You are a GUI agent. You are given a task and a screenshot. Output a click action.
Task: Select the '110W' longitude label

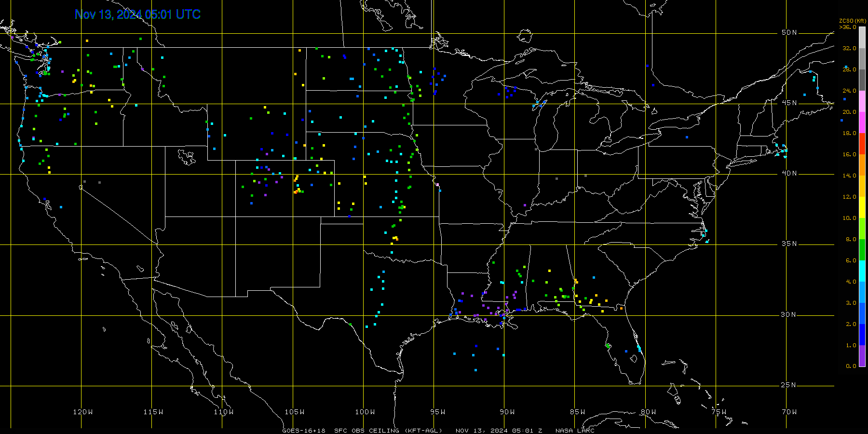[224, 412]
